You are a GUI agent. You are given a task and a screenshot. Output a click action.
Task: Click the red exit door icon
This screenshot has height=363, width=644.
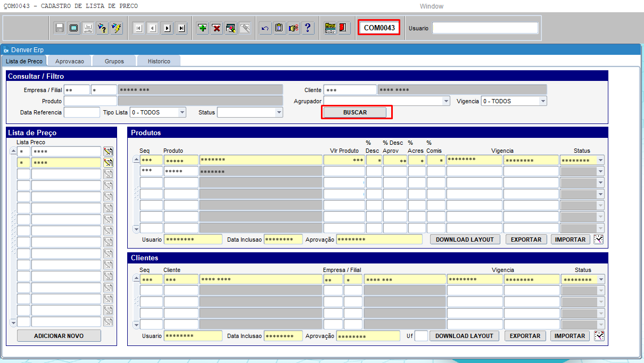(344, 28)
